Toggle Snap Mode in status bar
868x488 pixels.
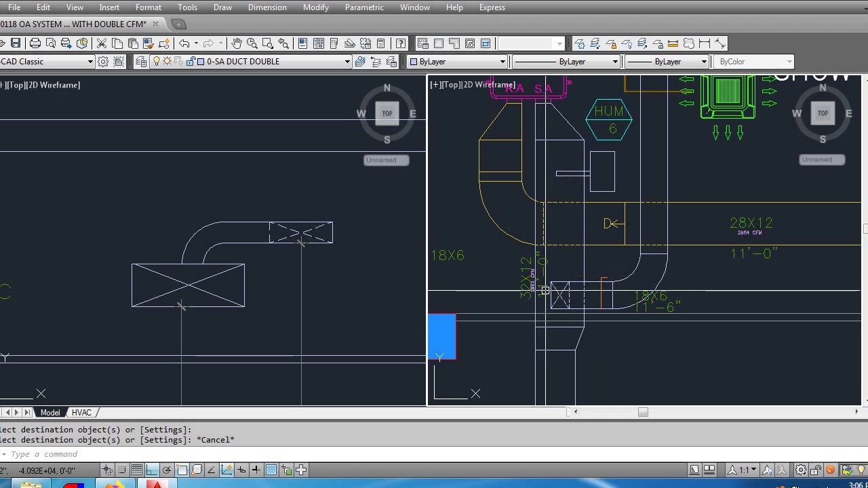[122, 470]
